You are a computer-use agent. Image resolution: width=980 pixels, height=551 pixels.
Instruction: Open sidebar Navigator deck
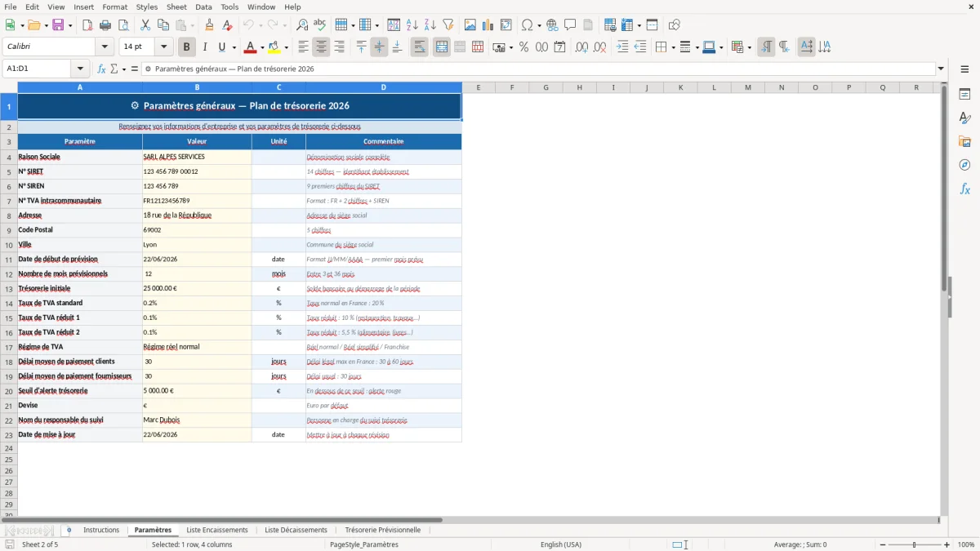(964, 165)
